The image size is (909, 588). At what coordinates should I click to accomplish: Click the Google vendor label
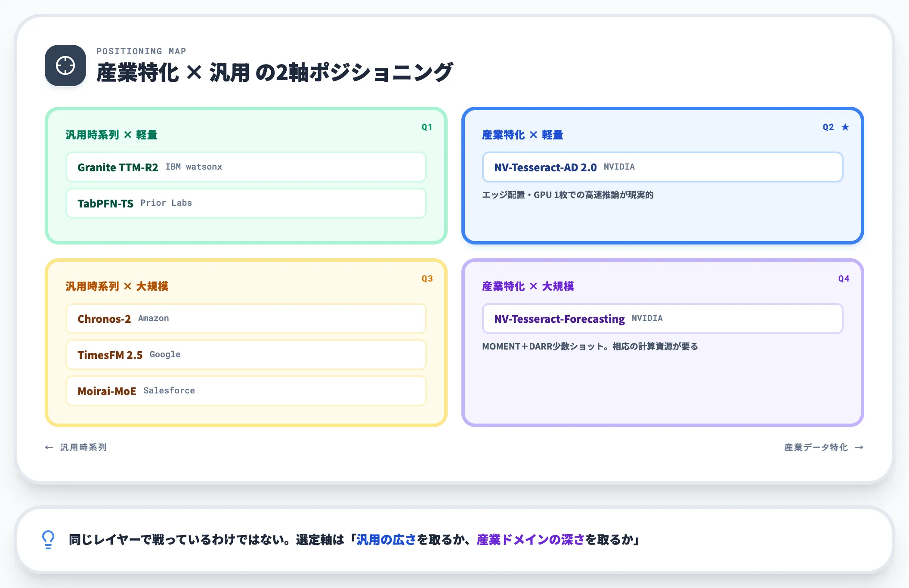pos(165,355)
